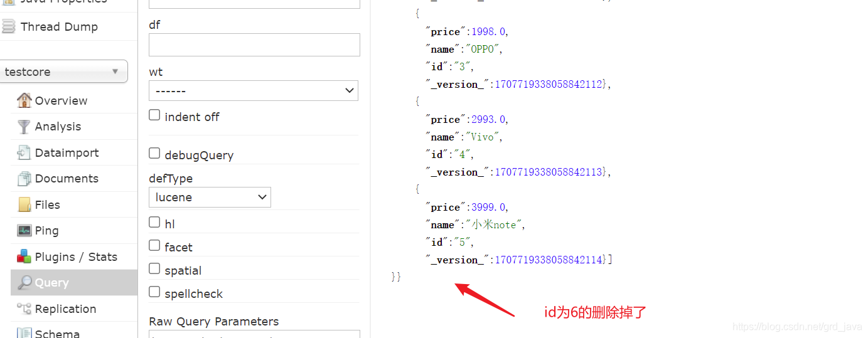868x338 pixels.
Task: Navigate to Dataimport
Action: [67, 152]
